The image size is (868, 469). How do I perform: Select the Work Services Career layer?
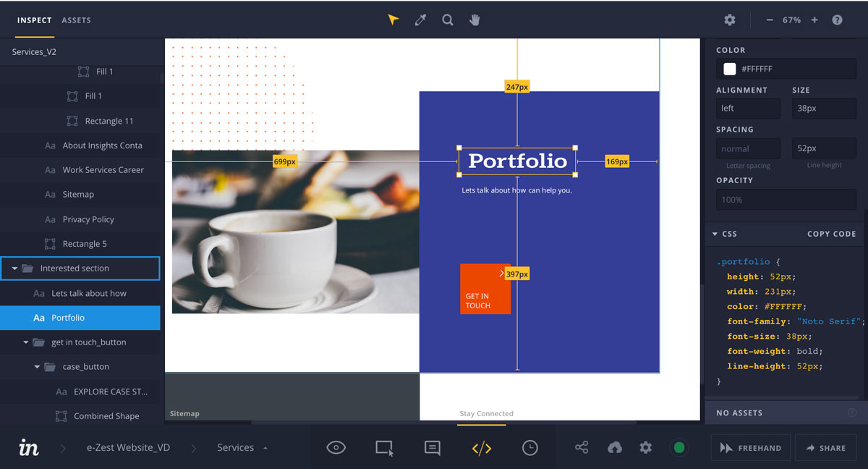click(80, 170)
